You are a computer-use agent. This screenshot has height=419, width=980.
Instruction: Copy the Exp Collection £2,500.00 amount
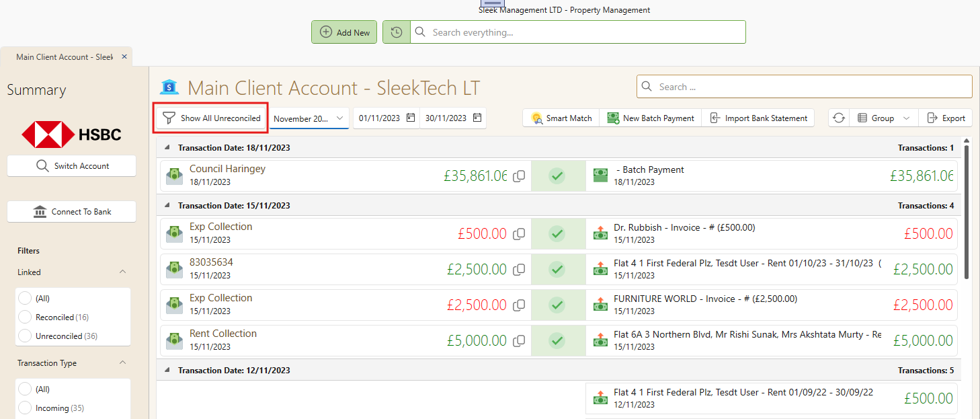point(519,305)
